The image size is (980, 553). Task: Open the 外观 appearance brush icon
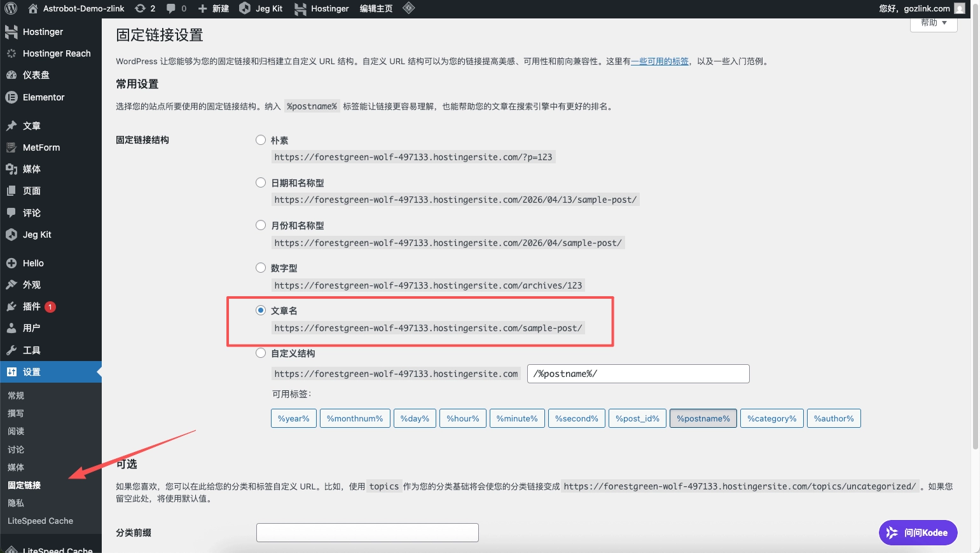(x=11, y=285)
